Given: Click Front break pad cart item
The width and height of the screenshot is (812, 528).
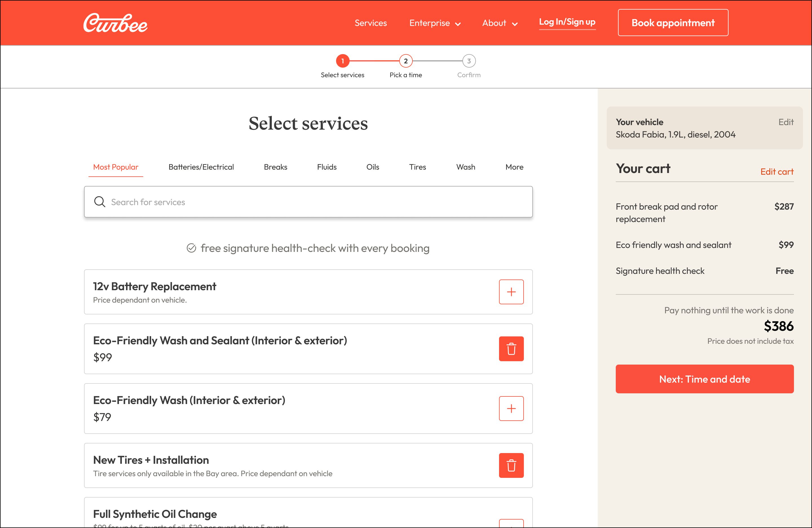Looking at the screenshot, I should pyautogui.click(x=666, y=213).
